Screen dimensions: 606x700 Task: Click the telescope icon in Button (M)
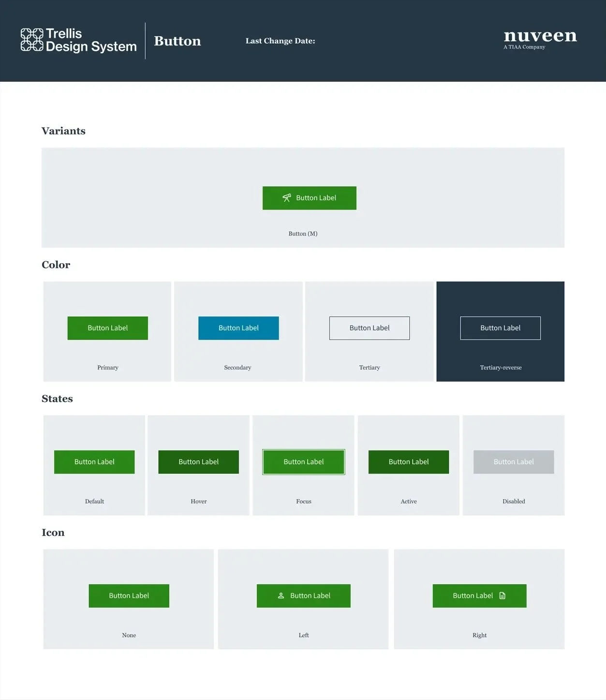click(x=287, y=198)
